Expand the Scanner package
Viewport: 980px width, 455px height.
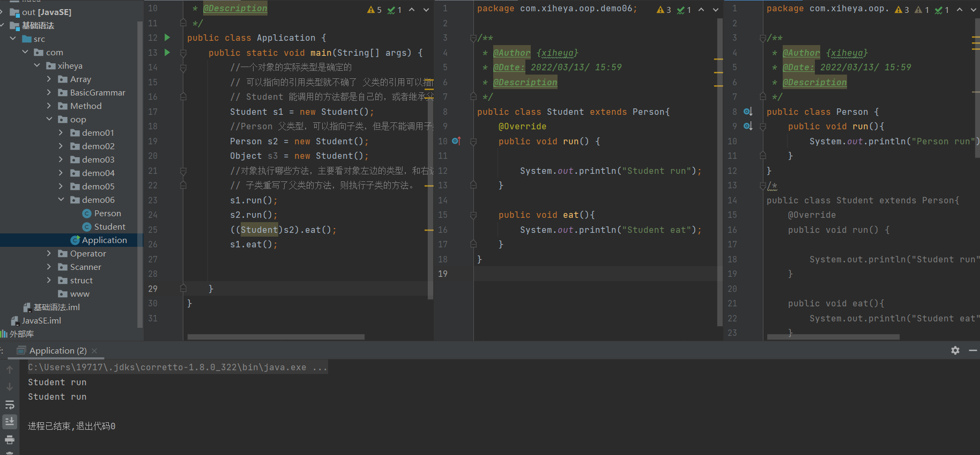pyautogui.click(x=49, y=267)
